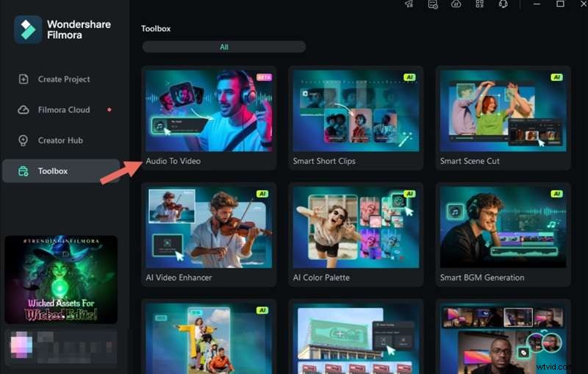Click the AI badge on Smart Scene Cut
The height and width of the screenshot is (374, 588).
coord(556,77)
